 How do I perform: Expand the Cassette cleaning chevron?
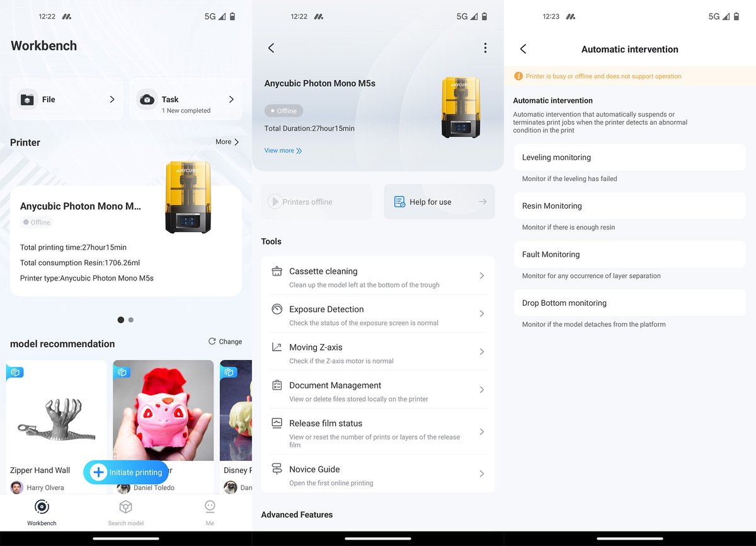tap(482, 276)
